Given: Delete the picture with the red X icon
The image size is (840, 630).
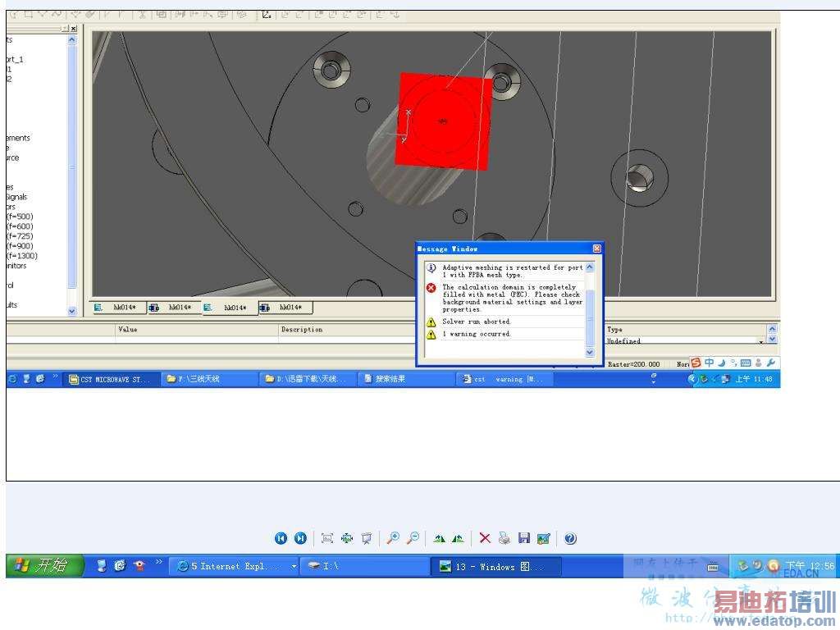Looking at the screenshot, I should [485, 538].
